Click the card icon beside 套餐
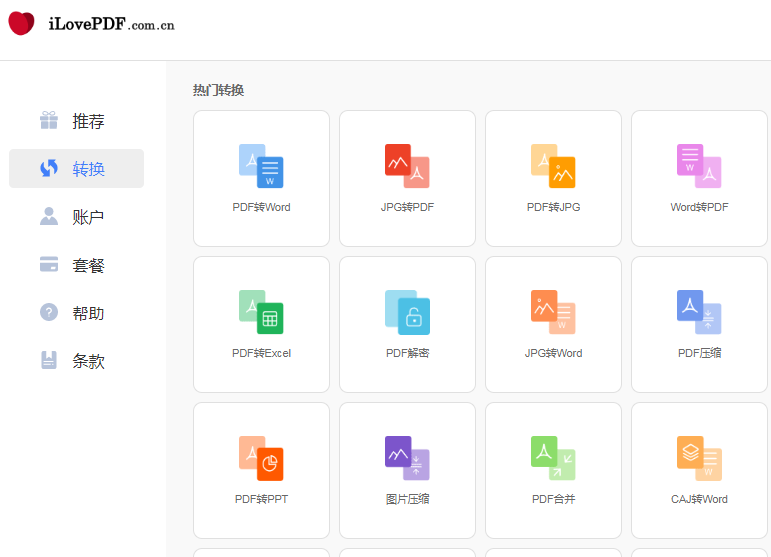771x557 pixels. [49, 264]
